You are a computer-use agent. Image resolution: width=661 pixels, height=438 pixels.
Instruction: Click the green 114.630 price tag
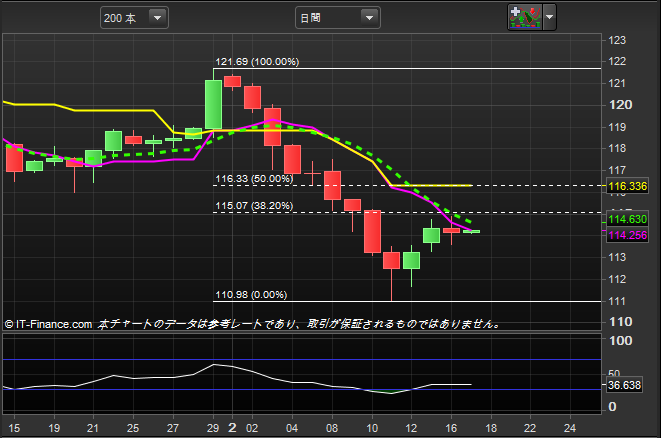pos(627,219)
